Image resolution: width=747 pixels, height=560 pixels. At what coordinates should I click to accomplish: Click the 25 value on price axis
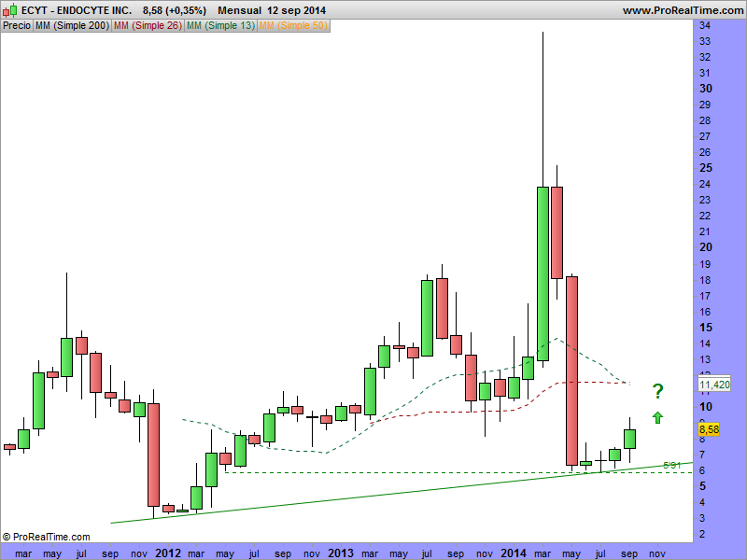706,168
